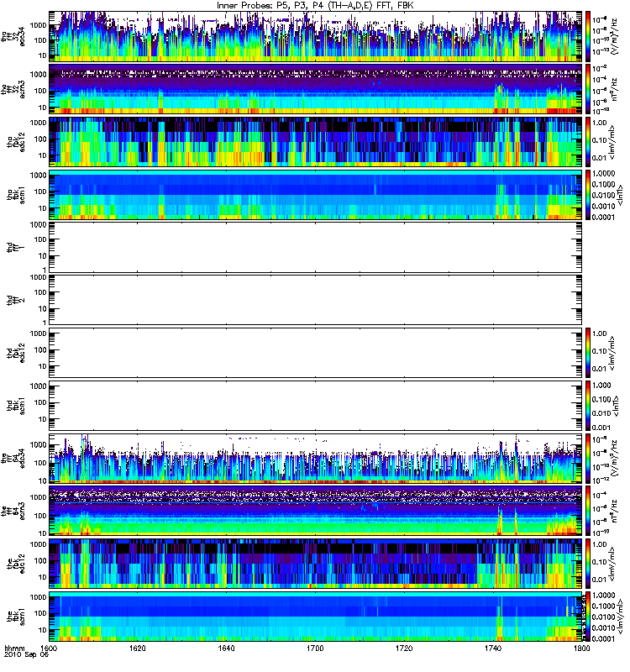Click the "hhmm" axis unit label

coord(14,648)
